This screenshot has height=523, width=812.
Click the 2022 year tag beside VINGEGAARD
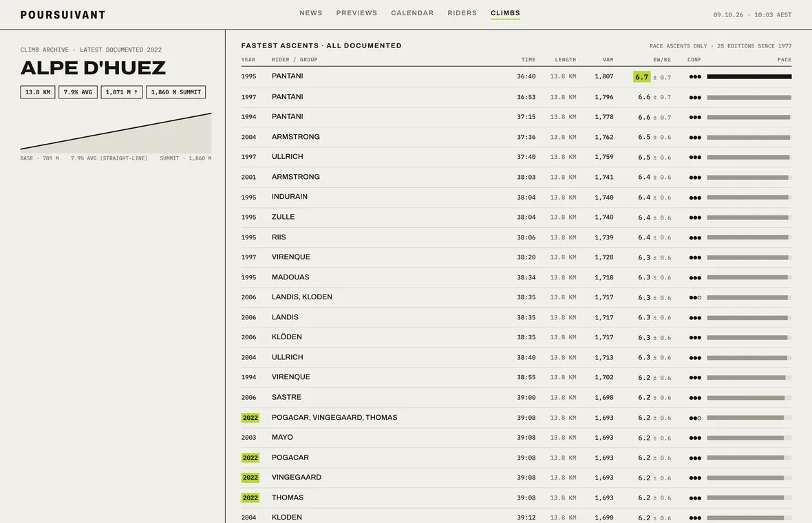click(250, 478)
